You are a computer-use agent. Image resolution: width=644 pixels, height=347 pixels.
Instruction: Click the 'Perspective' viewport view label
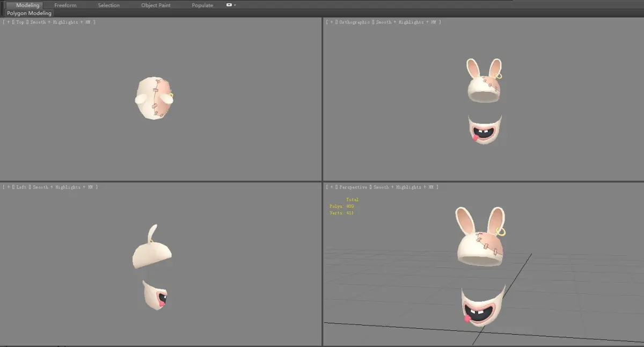(x=354, y=187)
